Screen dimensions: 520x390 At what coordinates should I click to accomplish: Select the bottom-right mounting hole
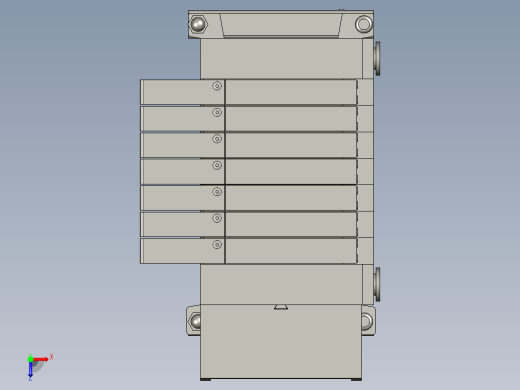pos(366,321)
